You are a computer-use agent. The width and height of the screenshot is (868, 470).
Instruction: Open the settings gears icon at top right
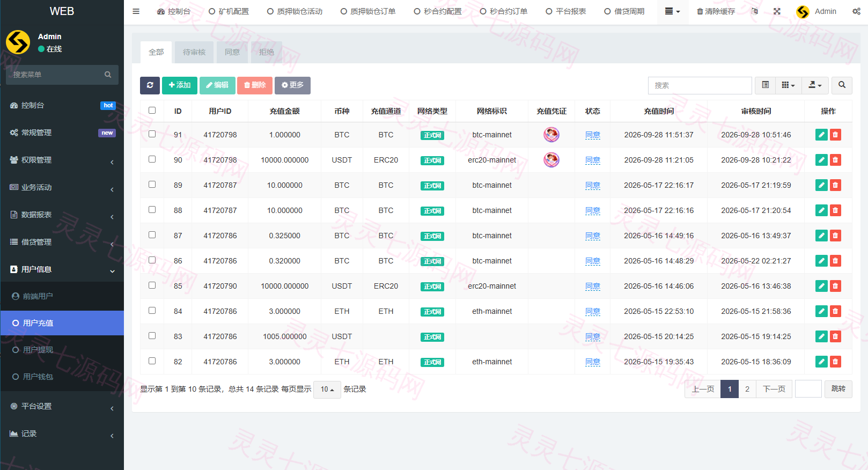(856, 11)
